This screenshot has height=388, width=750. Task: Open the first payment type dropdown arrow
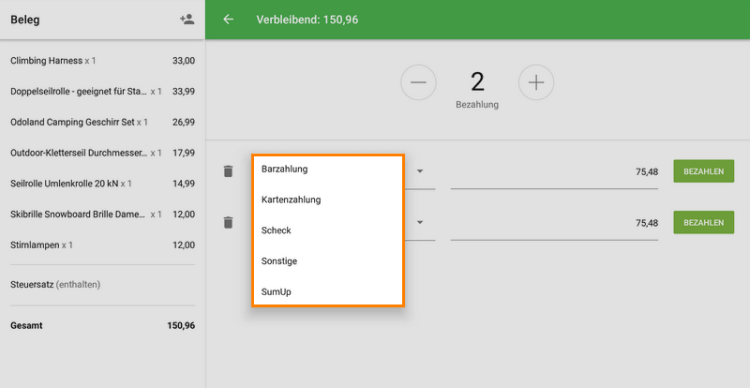(420, 171)
